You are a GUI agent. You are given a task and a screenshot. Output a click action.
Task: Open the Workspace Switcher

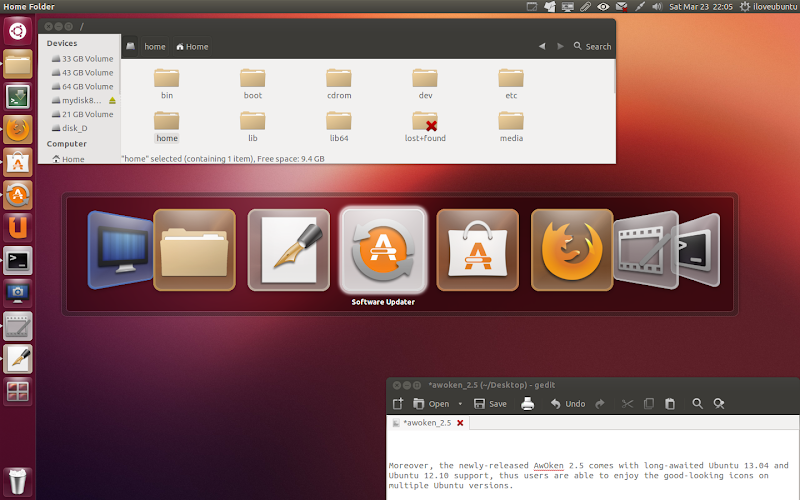(17, 392)
